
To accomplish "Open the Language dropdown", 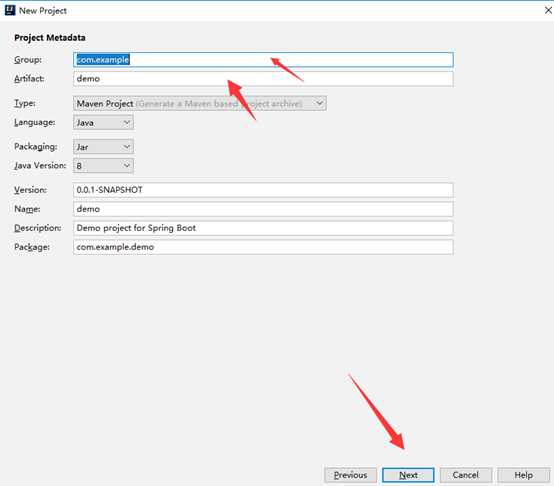I will click(x=103, y=123).
